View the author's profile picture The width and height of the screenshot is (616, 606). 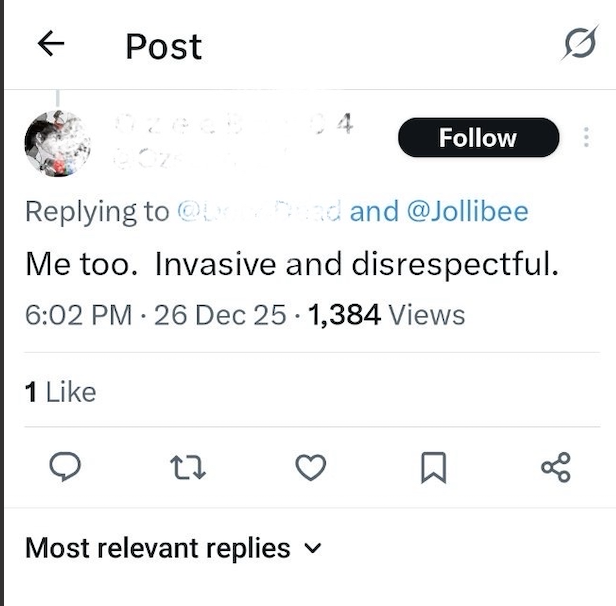(x=57, y=141)
